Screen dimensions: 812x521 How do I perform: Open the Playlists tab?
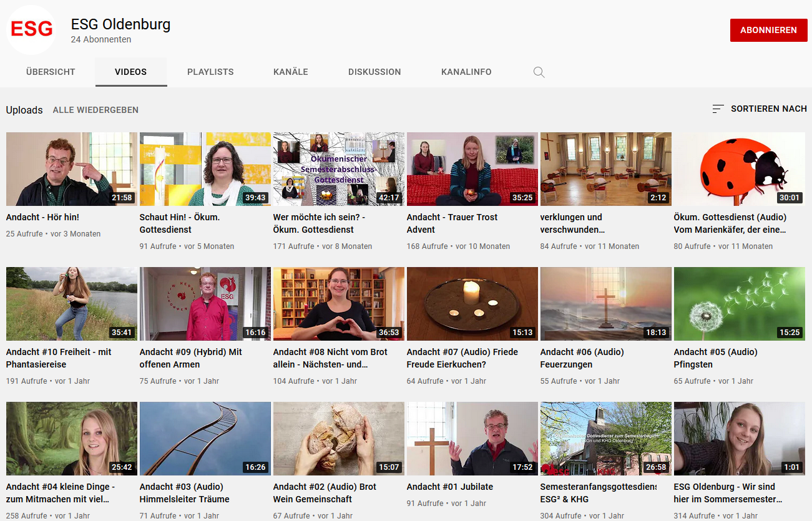click(210, 72)
